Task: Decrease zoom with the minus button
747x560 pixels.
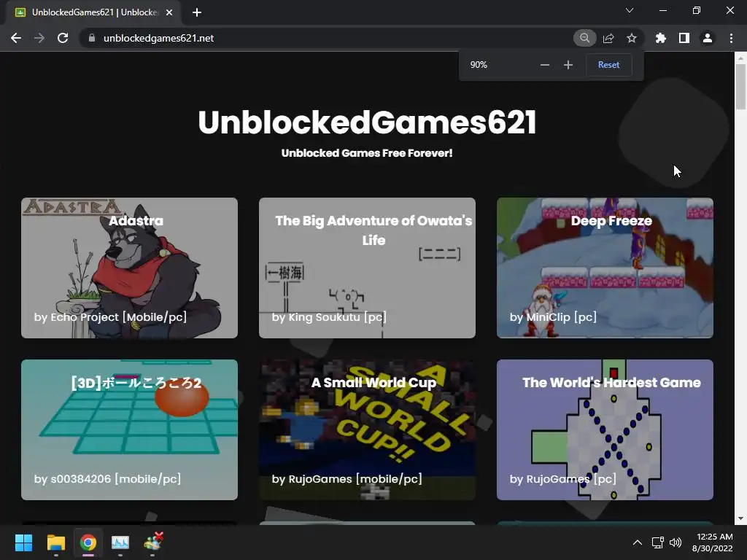Action: (x=545, y=65)
